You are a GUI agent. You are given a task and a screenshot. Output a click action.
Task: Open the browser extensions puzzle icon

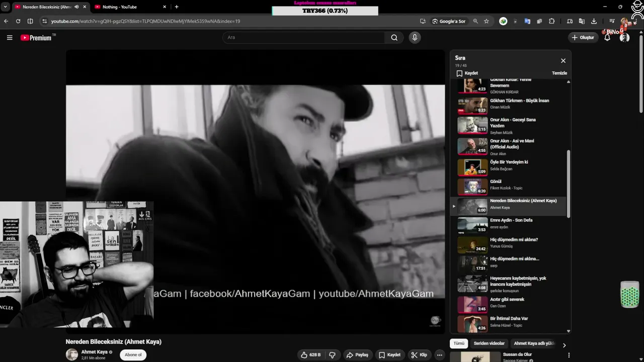[x=552, y=21]
